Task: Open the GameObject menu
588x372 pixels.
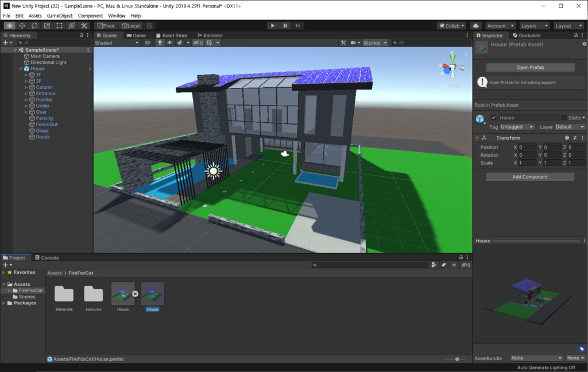Action: 59,15
